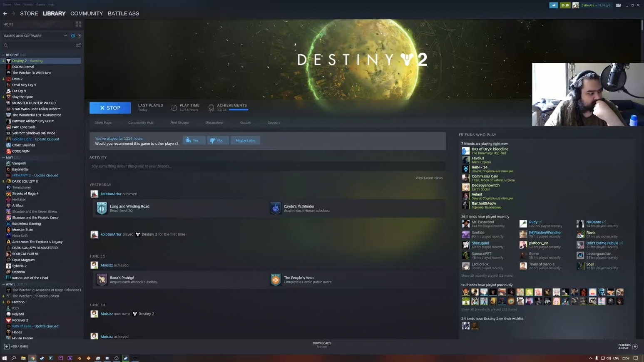Open the 25 notifications inbox
The height and width of the screenshot is (362, 644).
click(x=565, y=5)
